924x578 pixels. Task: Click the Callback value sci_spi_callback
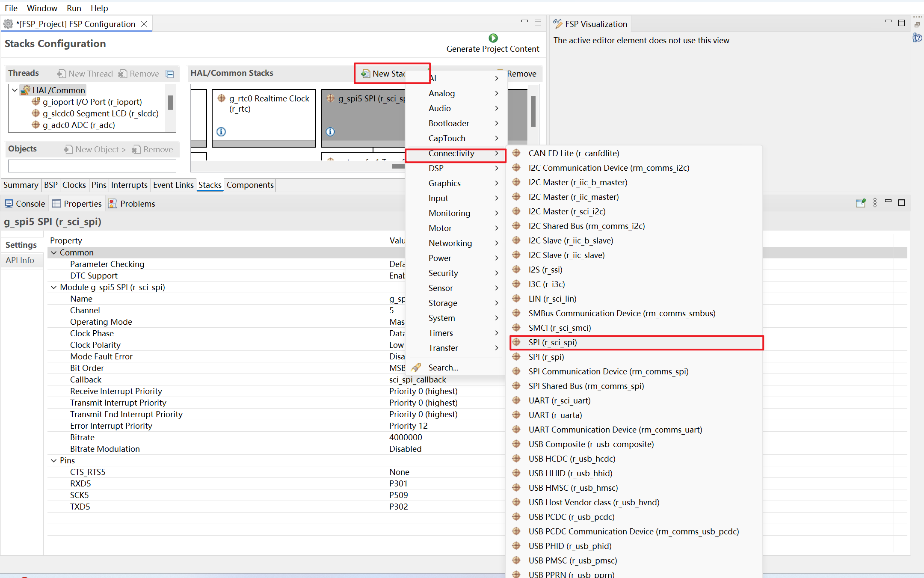(x=418, y=379)
